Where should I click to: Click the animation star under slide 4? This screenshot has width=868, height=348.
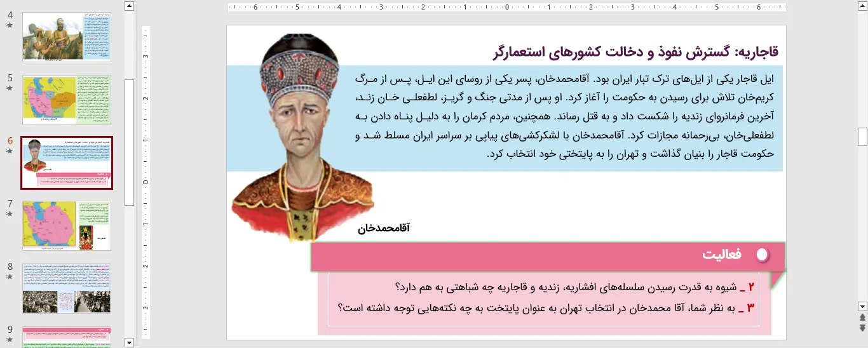(10, 25)
